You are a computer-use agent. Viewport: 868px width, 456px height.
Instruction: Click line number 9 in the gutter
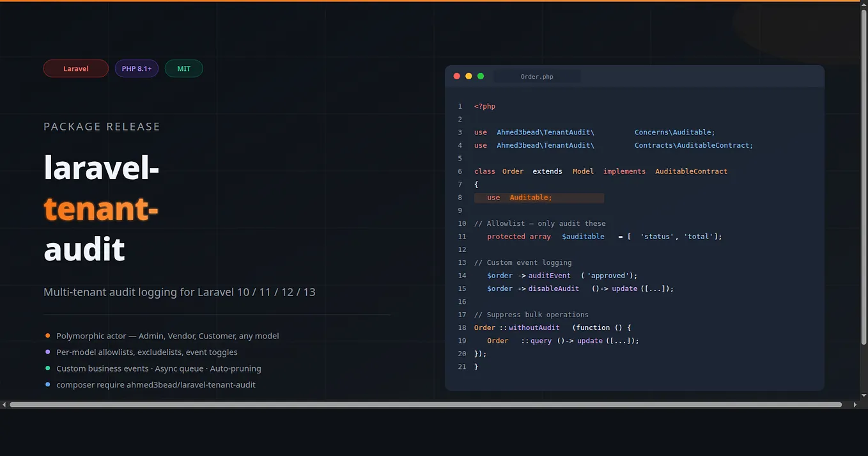click(x=460, y=210)
